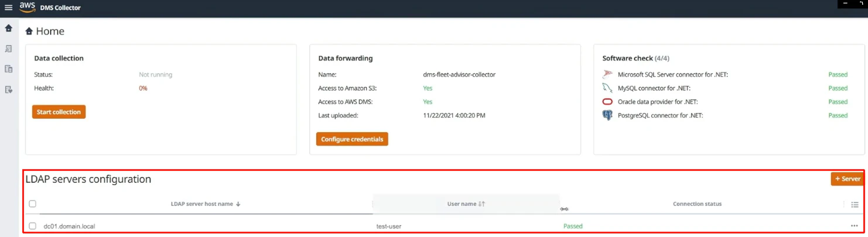Toggle User name column sort arrows
The height and width of the screenshot is (237, 868).
481,204
